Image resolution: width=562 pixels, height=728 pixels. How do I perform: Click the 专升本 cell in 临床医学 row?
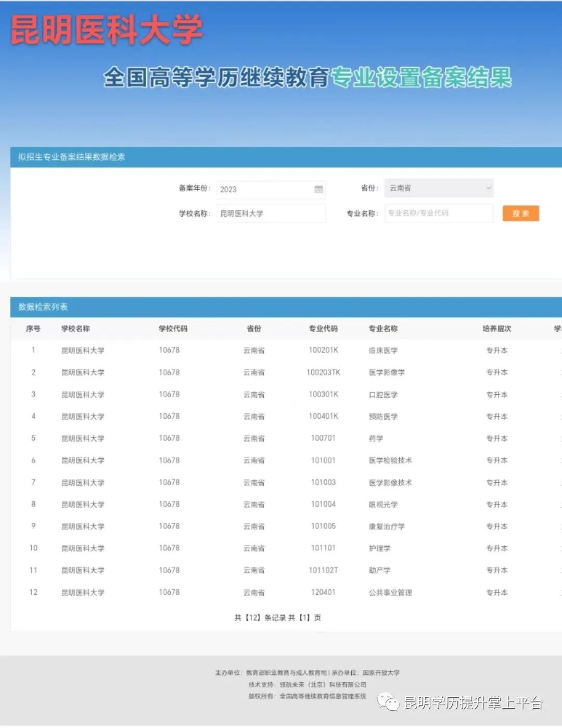point(496,350)
